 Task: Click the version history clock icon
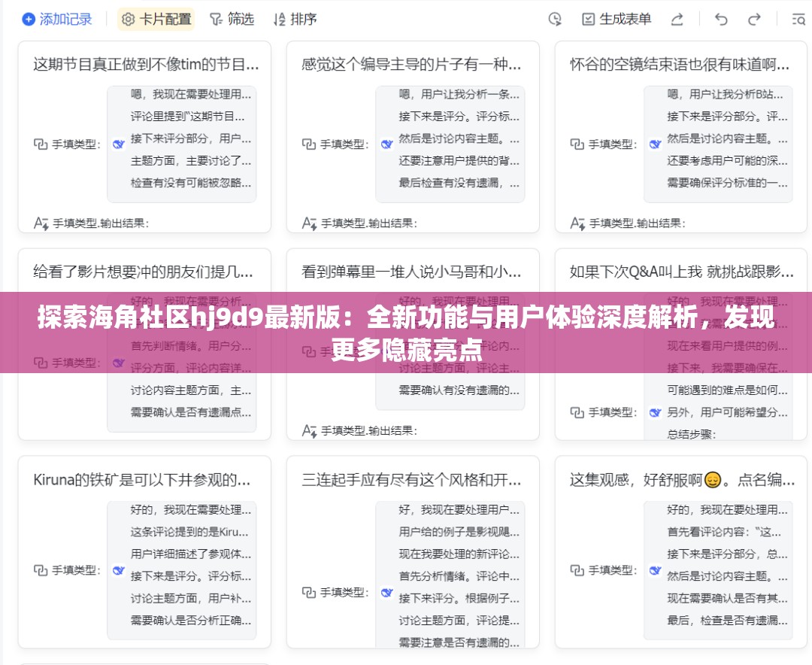pos(555,20)
